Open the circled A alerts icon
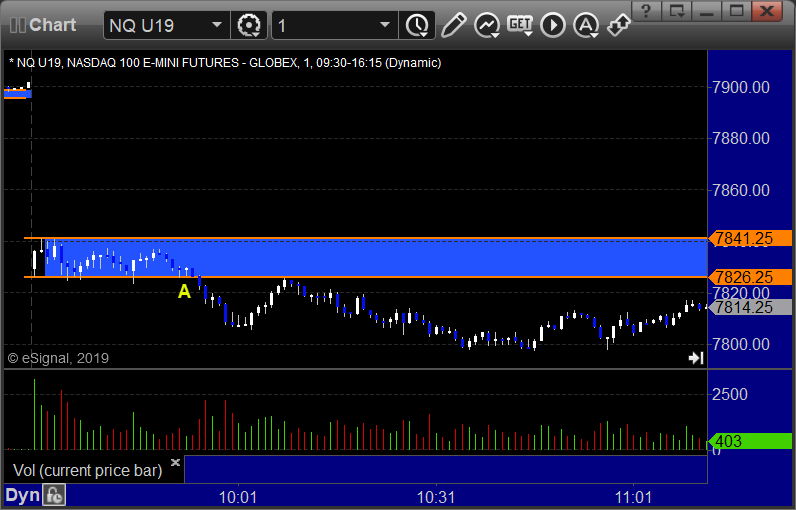 point(586,25)
